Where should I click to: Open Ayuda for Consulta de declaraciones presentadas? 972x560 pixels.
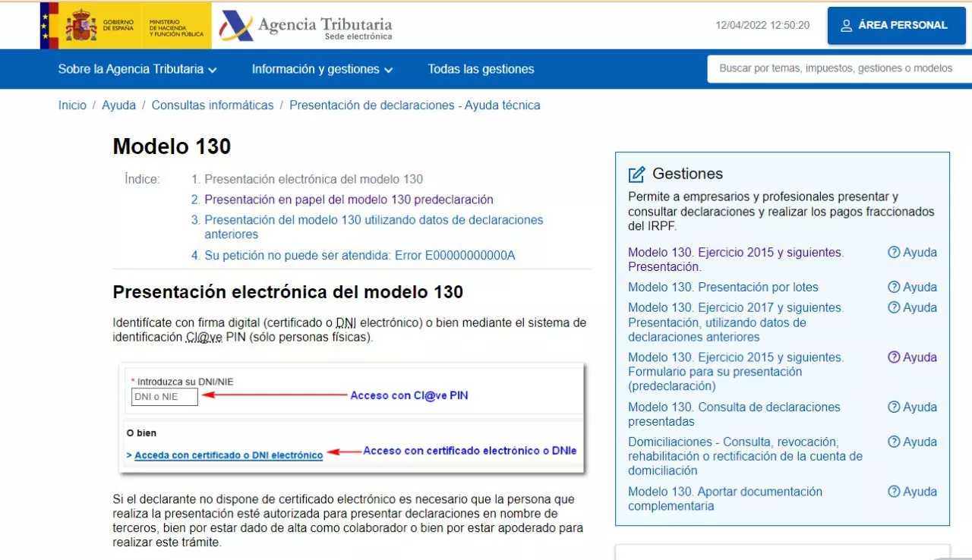tap(913, 407)
